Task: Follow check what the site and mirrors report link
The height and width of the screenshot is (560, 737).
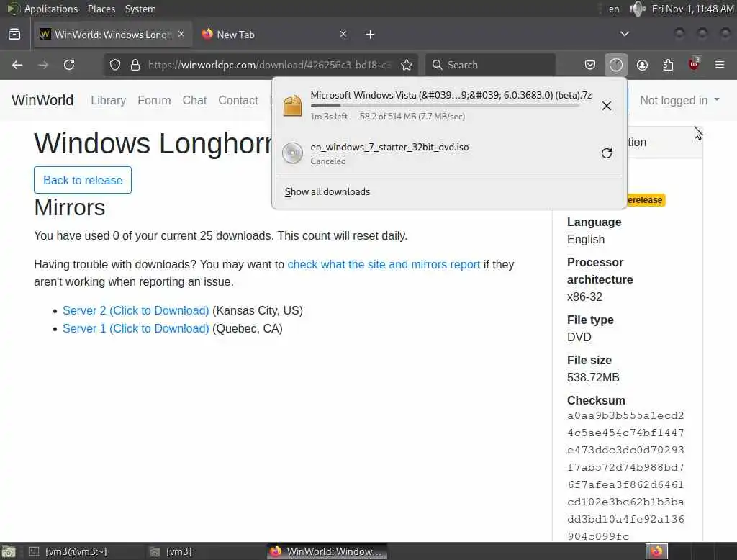Action: tap(384, 265)
